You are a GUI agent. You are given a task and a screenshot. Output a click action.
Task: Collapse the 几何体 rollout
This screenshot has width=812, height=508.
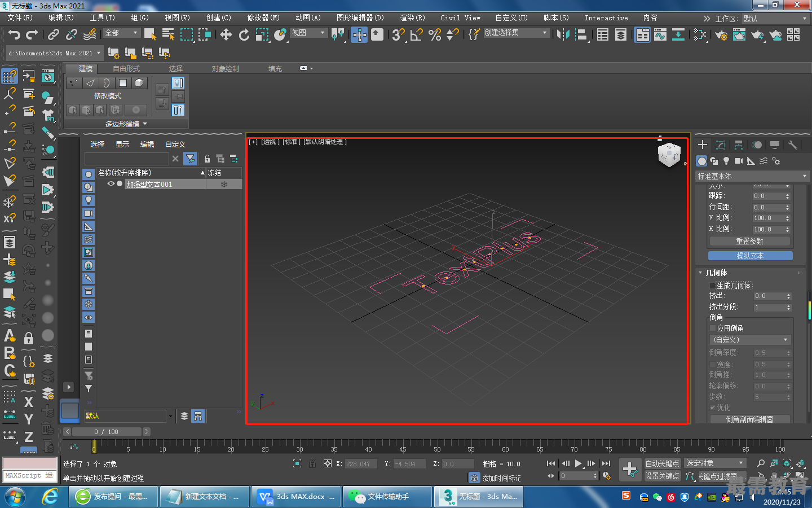tap(716, 273)
